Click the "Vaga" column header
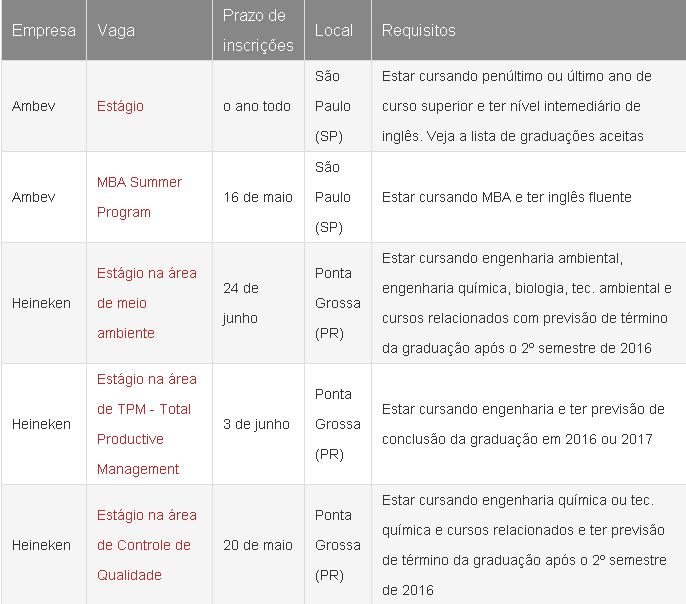 116,30
